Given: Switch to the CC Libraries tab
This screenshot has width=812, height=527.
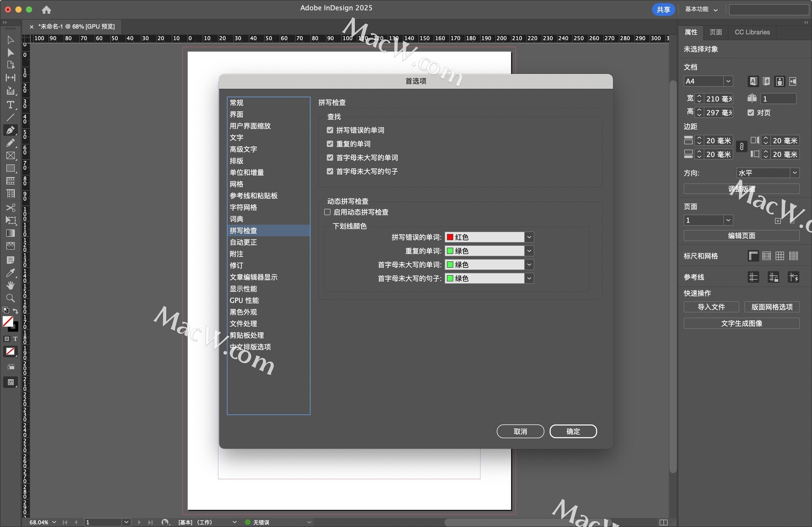Looking at the screenshot, I should coord(752,32).
